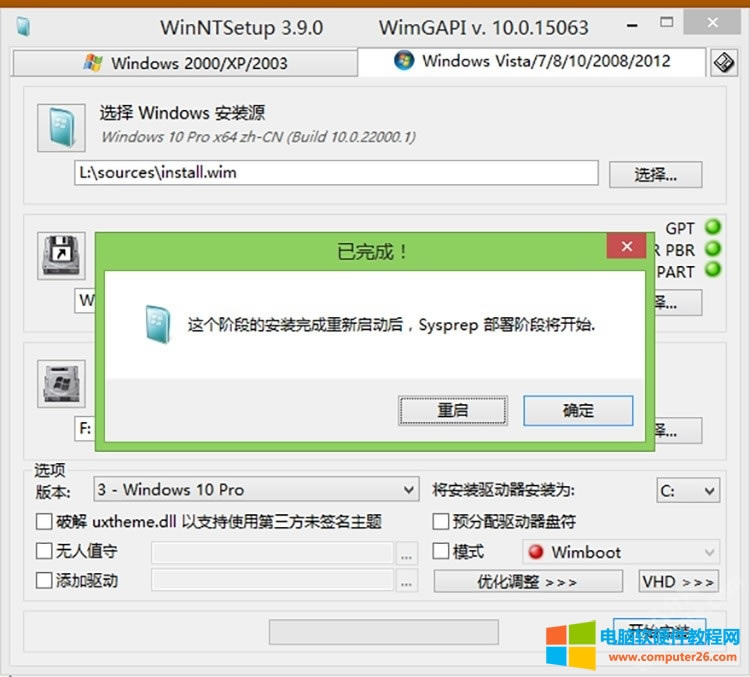
Task: Open the info icon beside the tabs
Action: [723, 63]
